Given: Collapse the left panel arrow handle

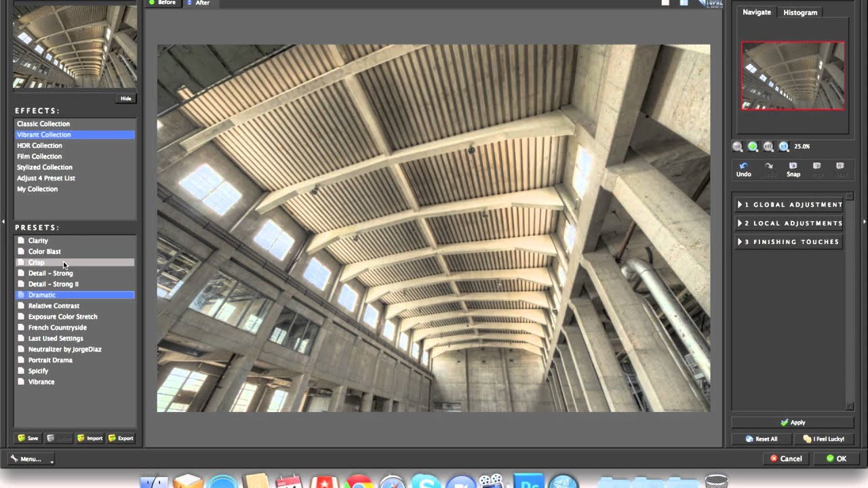Looking at the screenshot, I should (x=3, y=222).
